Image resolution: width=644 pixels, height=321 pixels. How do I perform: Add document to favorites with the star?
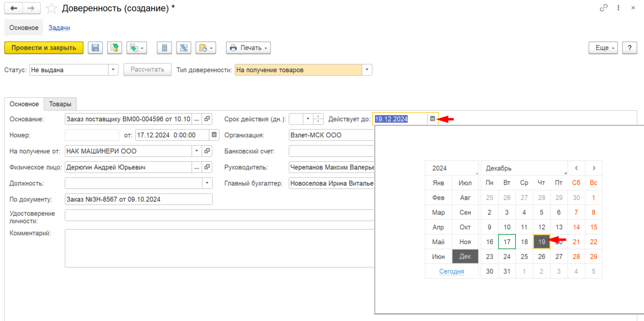click(51, 8)
